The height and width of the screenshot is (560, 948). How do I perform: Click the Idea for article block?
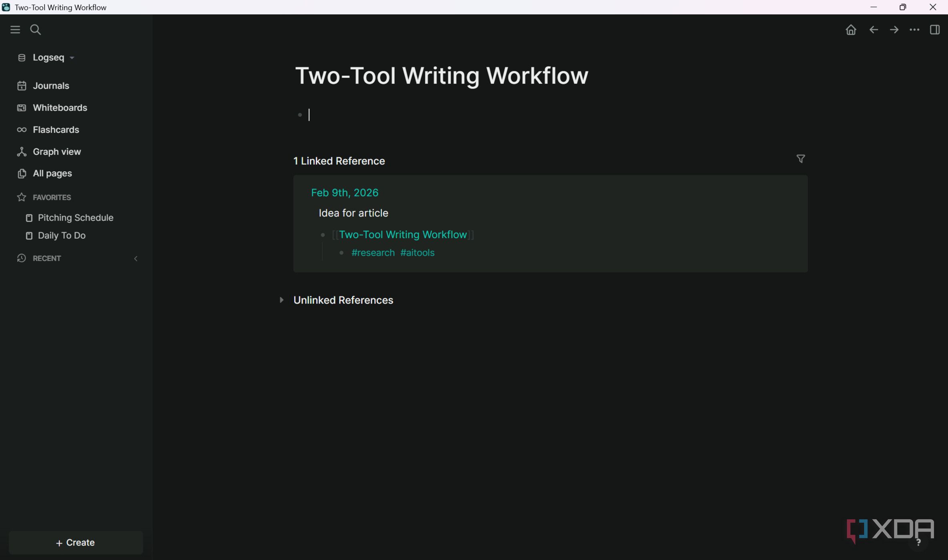(x=353, y=213)
